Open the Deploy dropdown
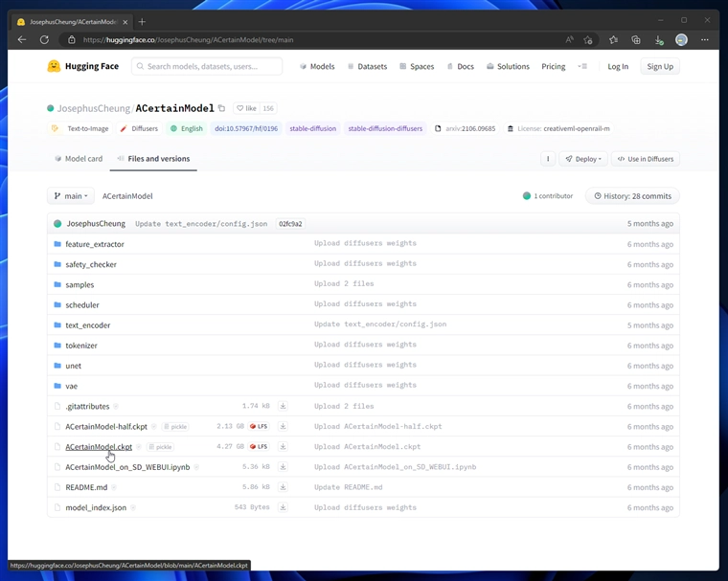 tap(583, 159)
